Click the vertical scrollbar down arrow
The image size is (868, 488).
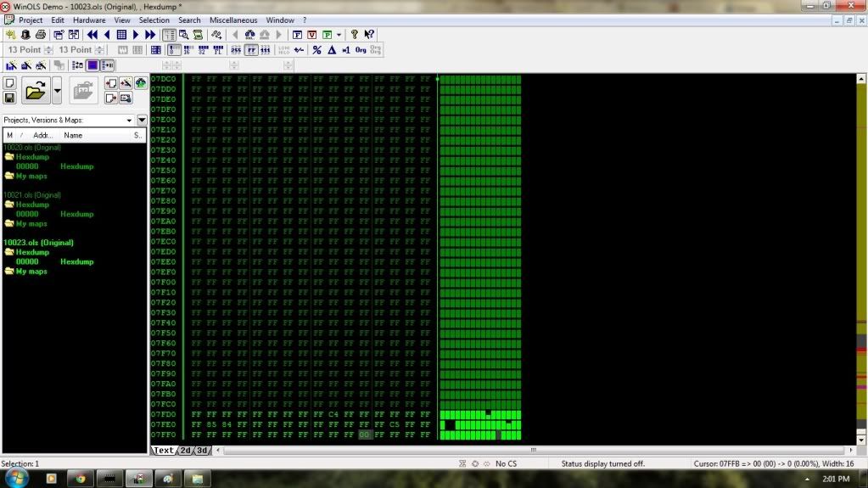(x=861, y=440)
